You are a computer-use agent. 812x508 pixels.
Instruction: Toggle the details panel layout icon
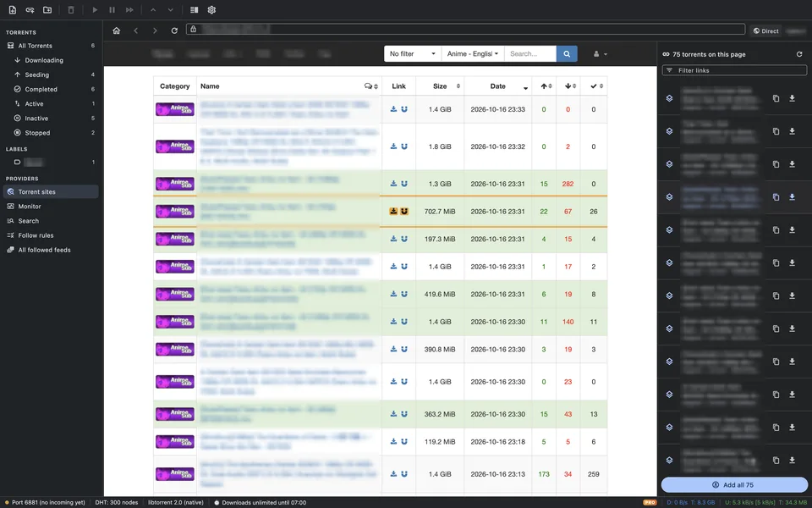195,10
